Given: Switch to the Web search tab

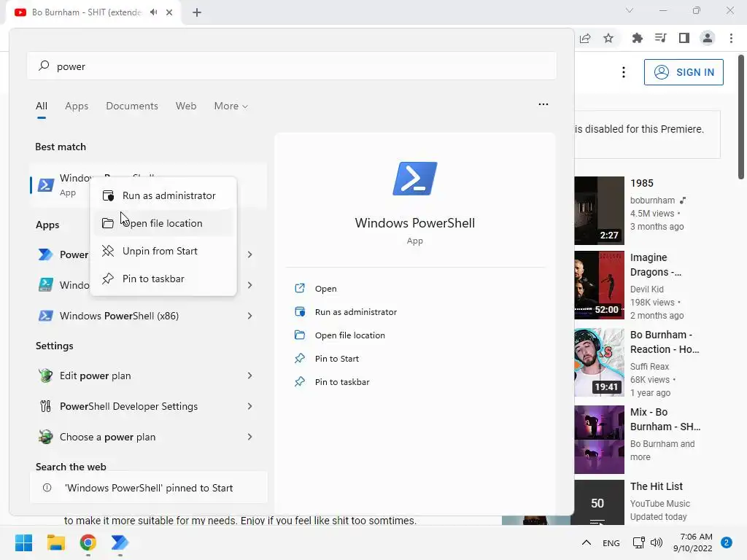Looking at the screenshot, I should coord(186,106).
